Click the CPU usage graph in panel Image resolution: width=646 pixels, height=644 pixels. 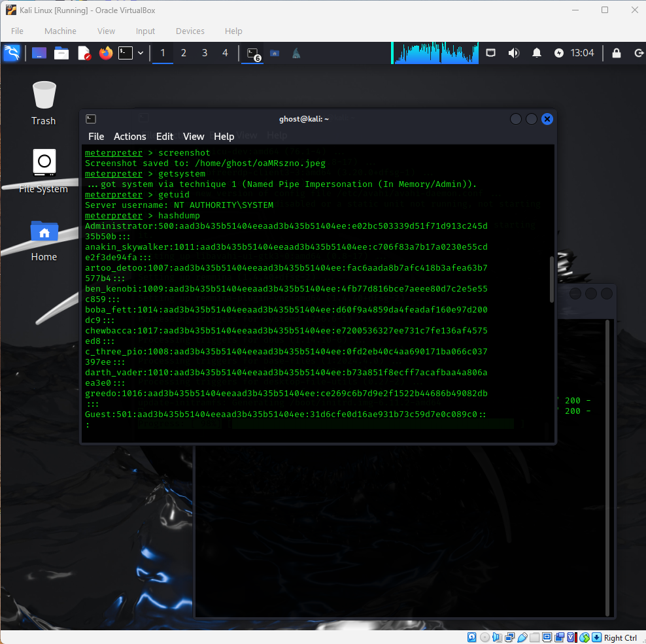435,53
